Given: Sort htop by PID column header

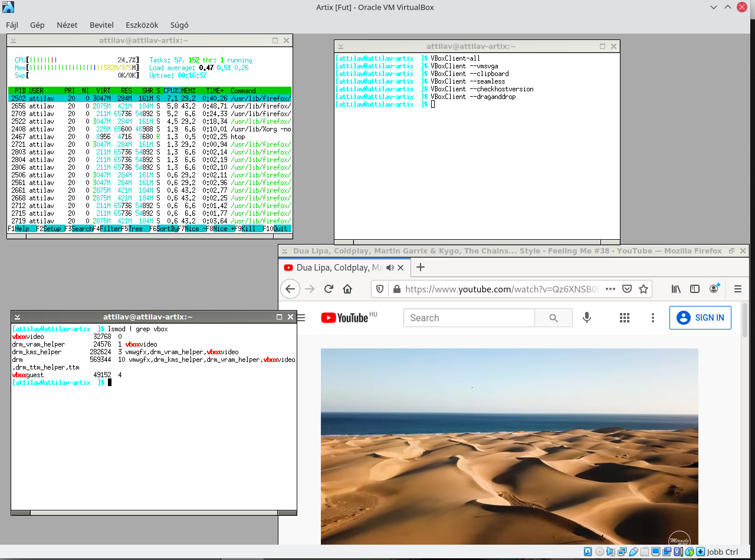Looking at the screenshot, I should 19,91.
